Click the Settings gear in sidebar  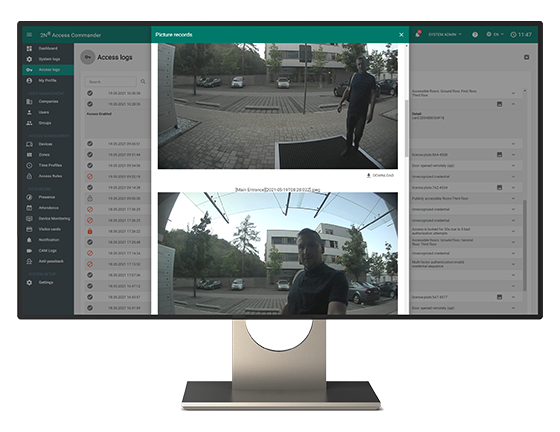pyautogui.click(x=29, y=282)
